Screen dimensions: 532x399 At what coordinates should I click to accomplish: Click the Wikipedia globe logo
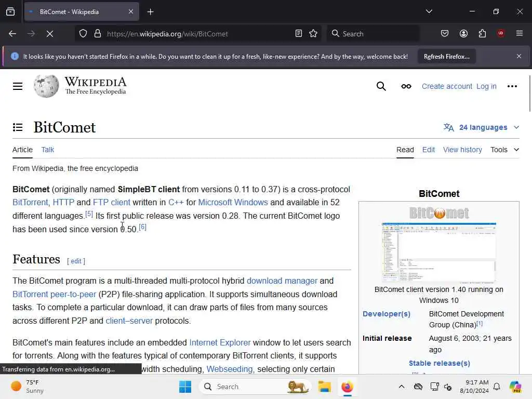tap(46, 86)
